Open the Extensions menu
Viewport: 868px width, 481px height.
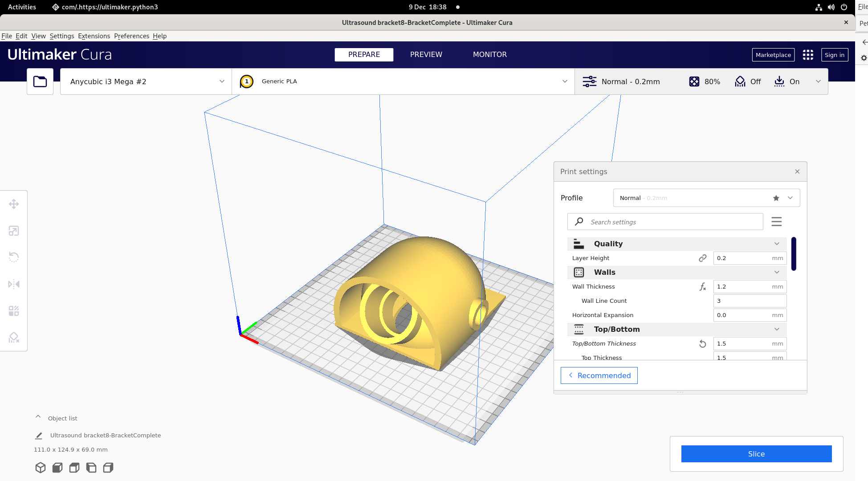[x=94, y=36]
